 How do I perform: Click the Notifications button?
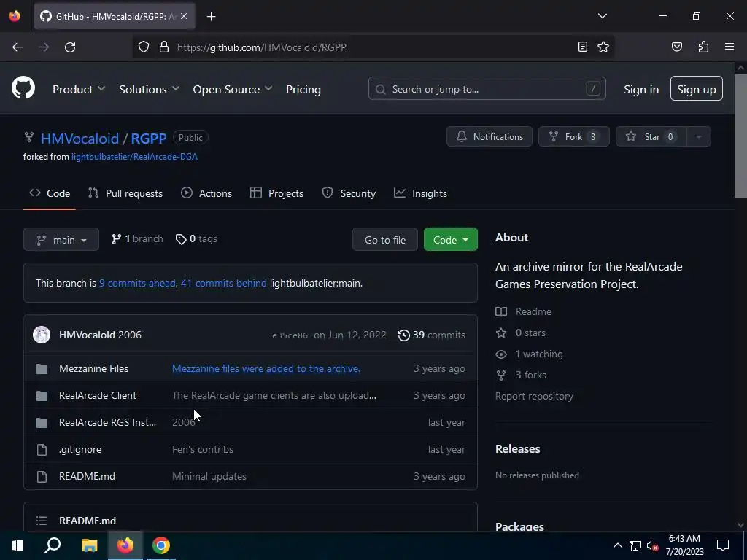coord(489,136)
